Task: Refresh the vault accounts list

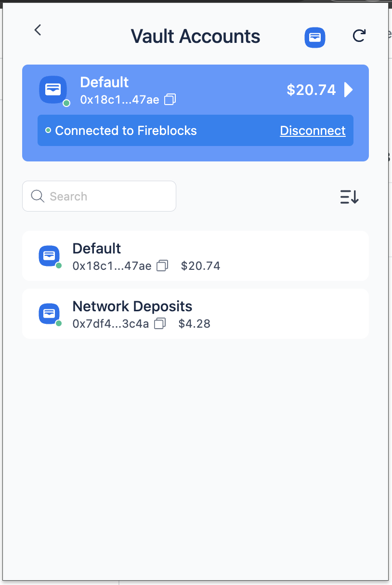Action: (x=359, y=36)
